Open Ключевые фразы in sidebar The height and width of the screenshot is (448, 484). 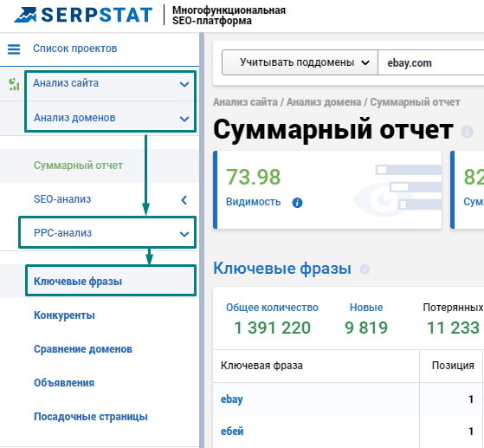click(78, 282)
